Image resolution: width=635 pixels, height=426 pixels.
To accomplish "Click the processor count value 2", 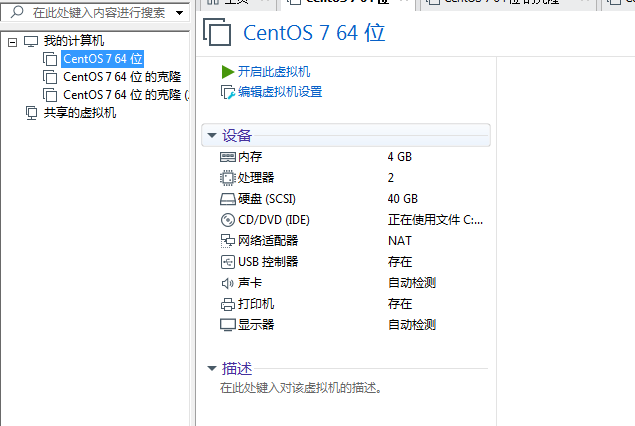I will click(391, 178).
